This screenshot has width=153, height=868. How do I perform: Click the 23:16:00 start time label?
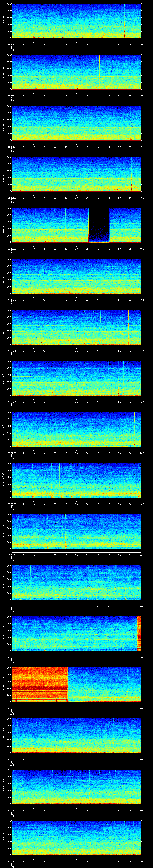[x=12, y=147]
